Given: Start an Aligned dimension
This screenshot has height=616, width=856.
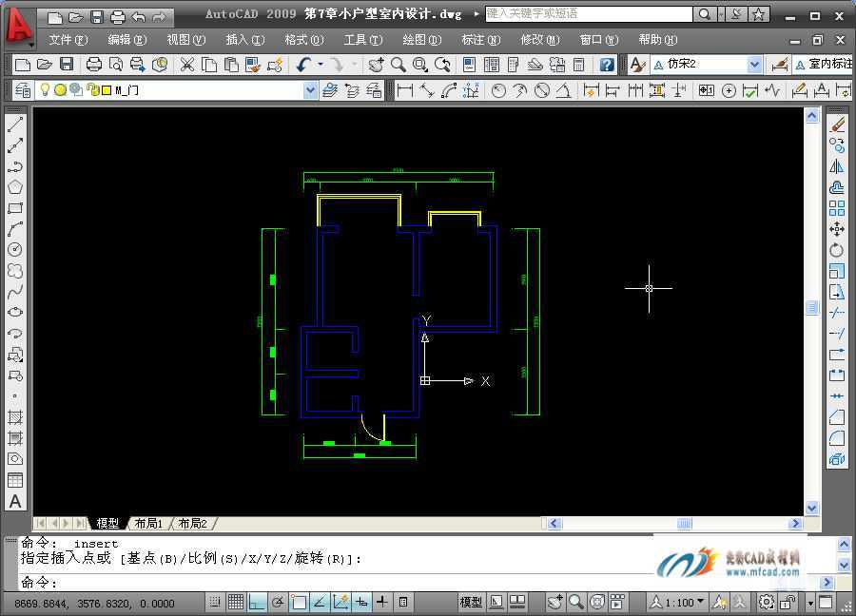Looking at the screenshot, I should point(426,90).
